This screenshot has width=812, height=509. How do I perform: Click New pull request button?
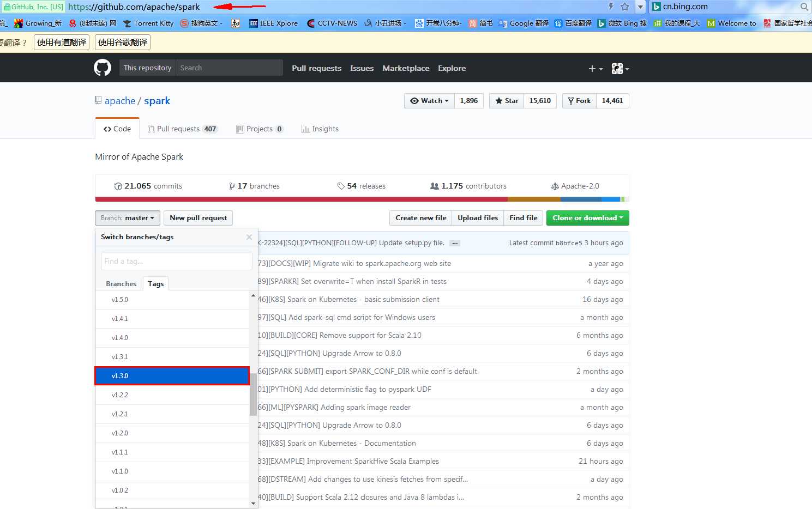[x=199, y=218]
